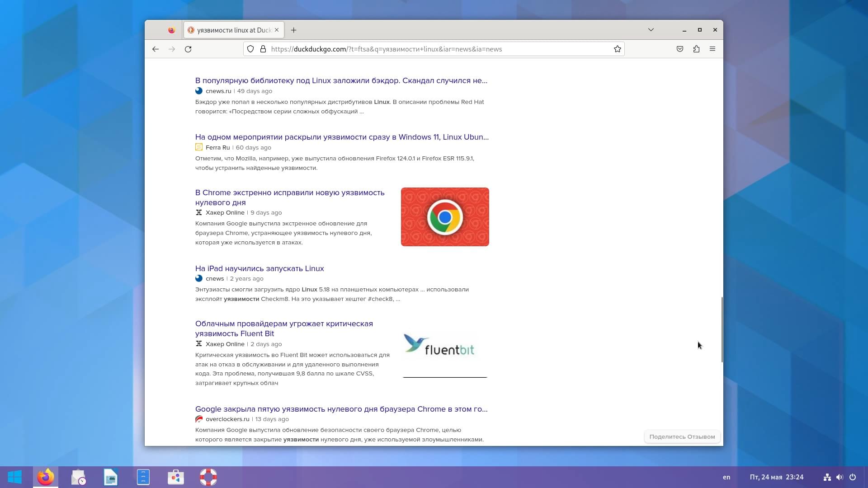The height and width of the screenshot is (488, 868).
Task: Switch to the pinned Firefox tab
Action: (171, 30)
